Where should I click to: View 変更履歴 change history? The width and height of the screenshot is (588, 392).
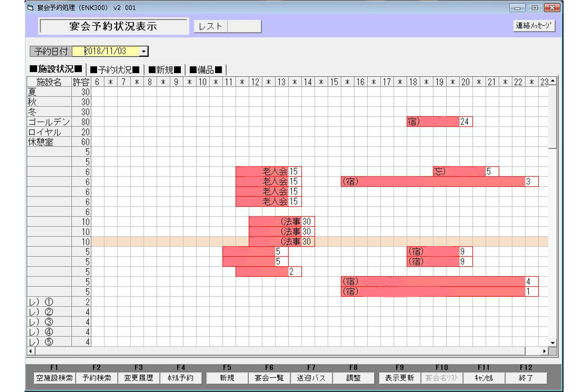coord(139,378)
